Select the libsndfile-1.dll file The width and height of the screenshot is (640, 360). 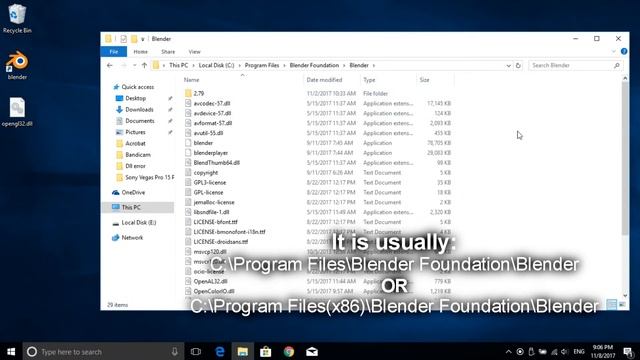coord(211,212)
